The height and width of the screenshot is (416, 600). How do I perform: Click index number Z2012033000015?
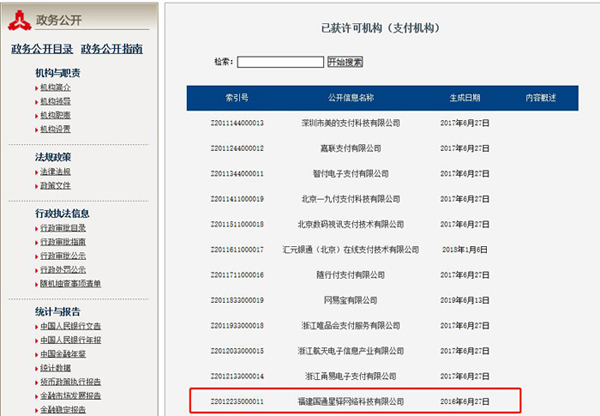point(237,351)
